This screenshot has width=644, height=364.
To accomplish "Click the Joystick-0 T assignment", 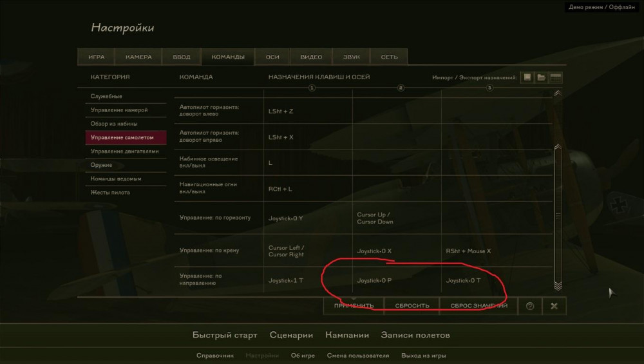I will 497,280.
